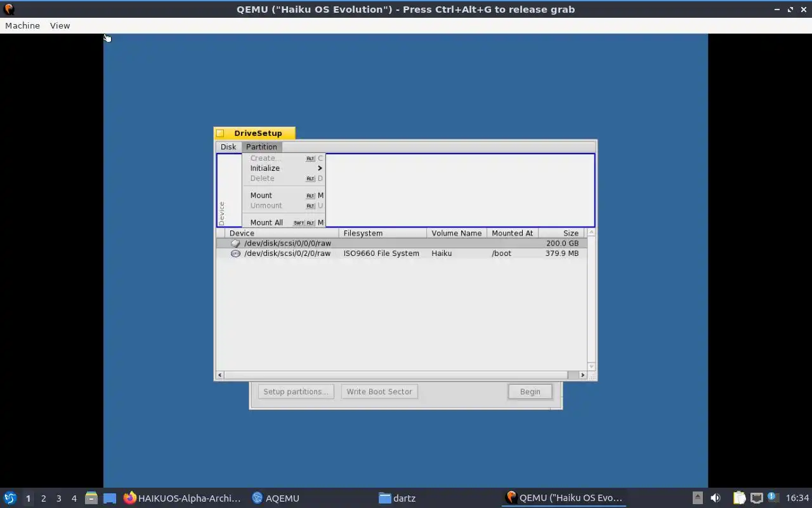Click the tray expand arrow icon
The image size is (812, 508).
coord(697,498)
